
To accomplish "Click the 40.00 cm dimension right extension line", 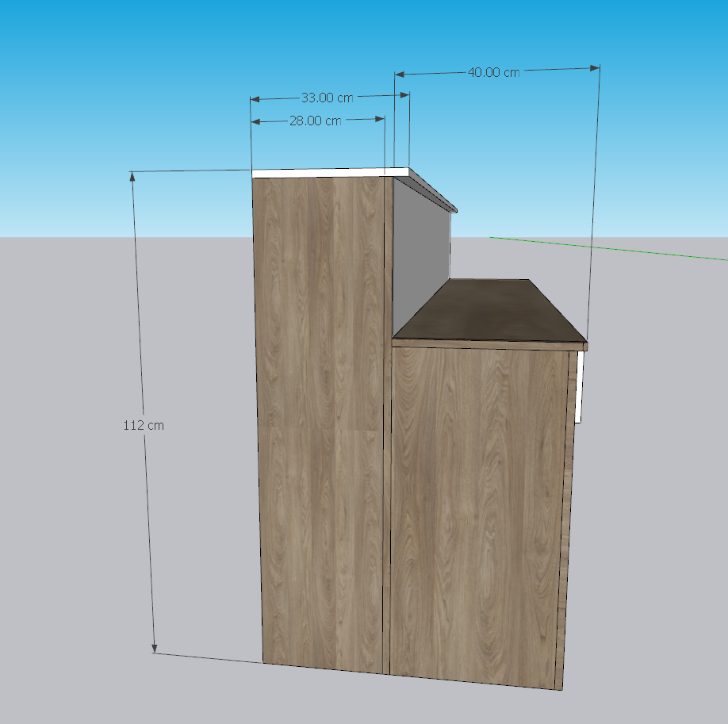I will (594, 198).
